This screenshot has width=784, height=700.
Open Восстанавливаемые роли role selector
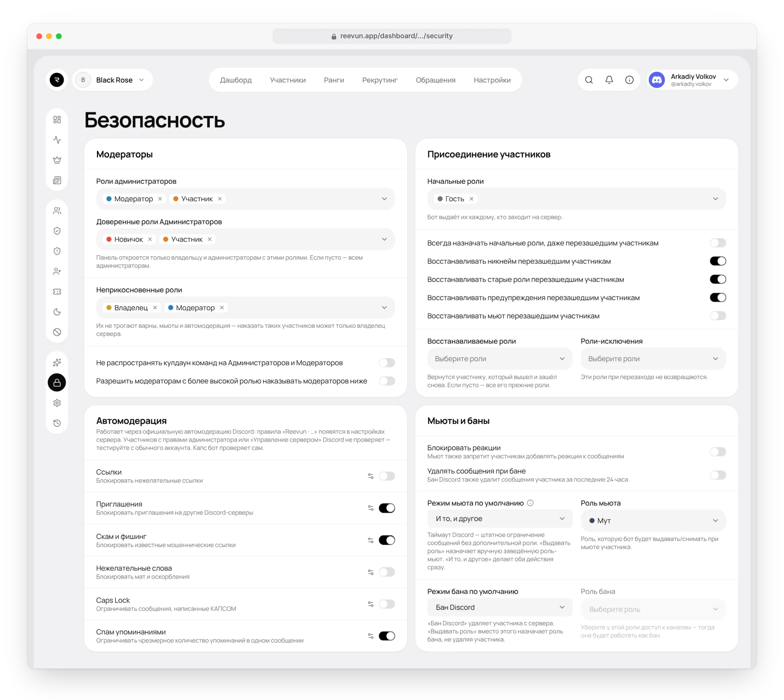point(499,358)
